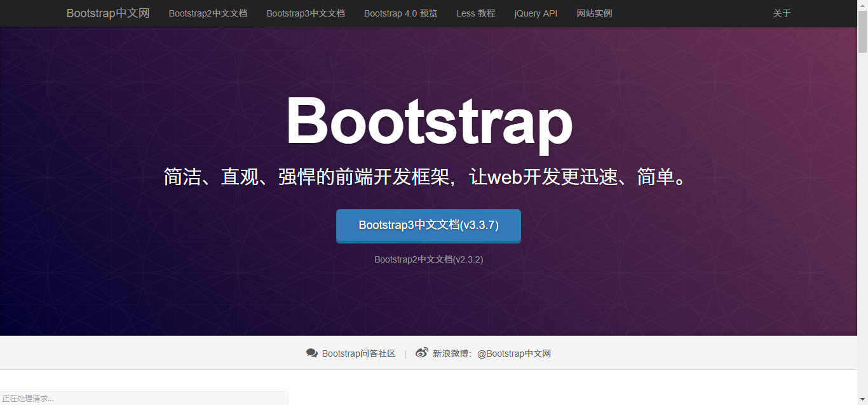Open the @Bootstrap中文网 Weibo link
Screen dimensions: 868x405
click(x=514, y=354)
